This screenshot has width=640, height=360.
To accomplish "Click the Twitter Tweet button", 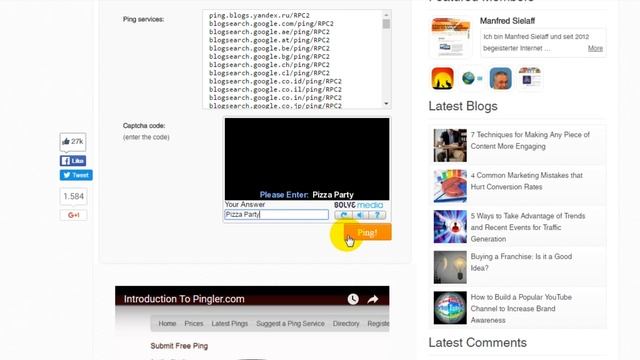I will point(76,175).
